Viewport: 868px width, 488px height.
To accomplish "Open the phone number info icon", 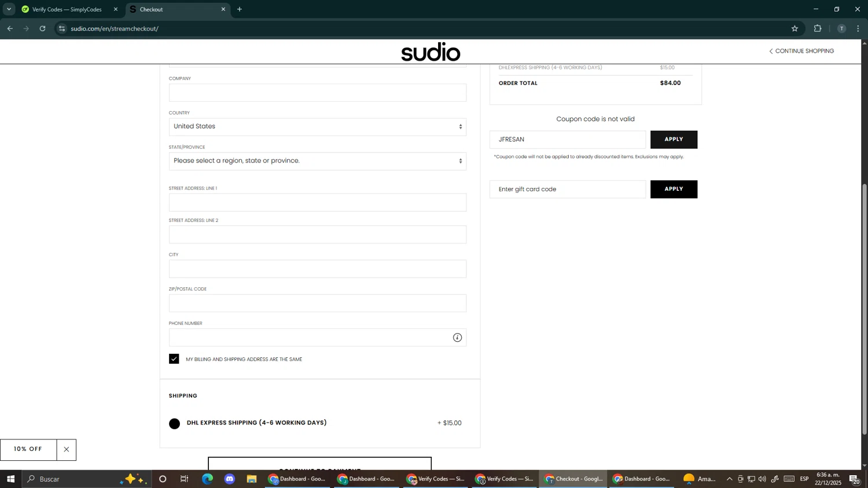I will click(457, 338).
